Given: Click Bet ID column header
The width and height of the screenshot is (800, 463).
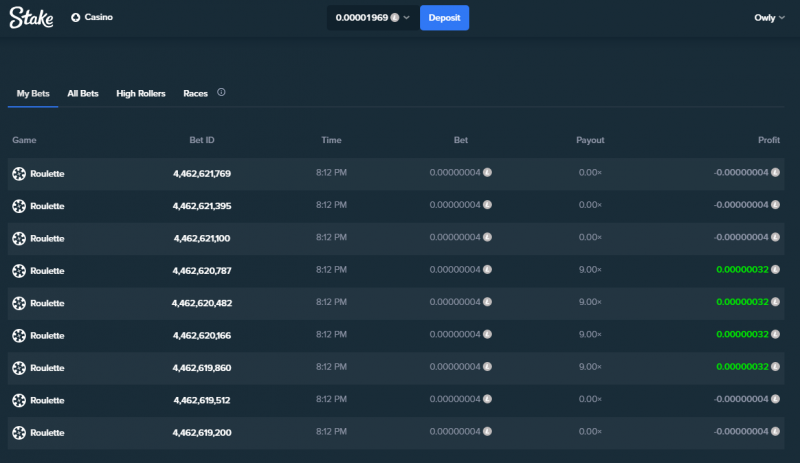Looking at the screenshot, I should (202, 140).
